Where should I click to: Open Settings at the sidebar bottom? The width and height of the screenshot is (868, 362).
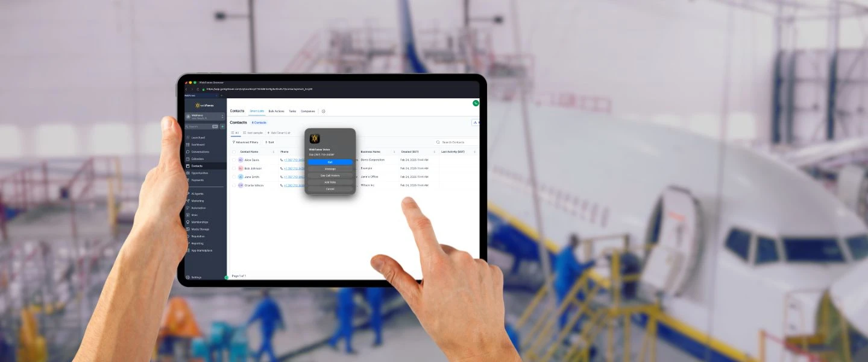click(196, 276)
